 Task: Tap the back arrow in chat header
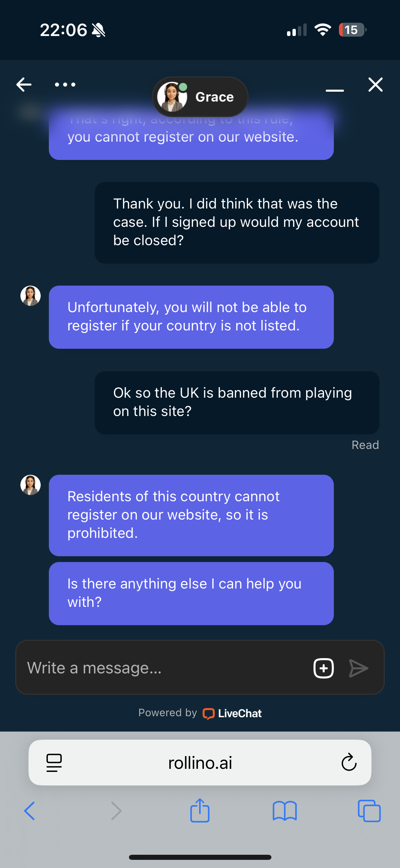pyautogui.click(x=24, y=85)
